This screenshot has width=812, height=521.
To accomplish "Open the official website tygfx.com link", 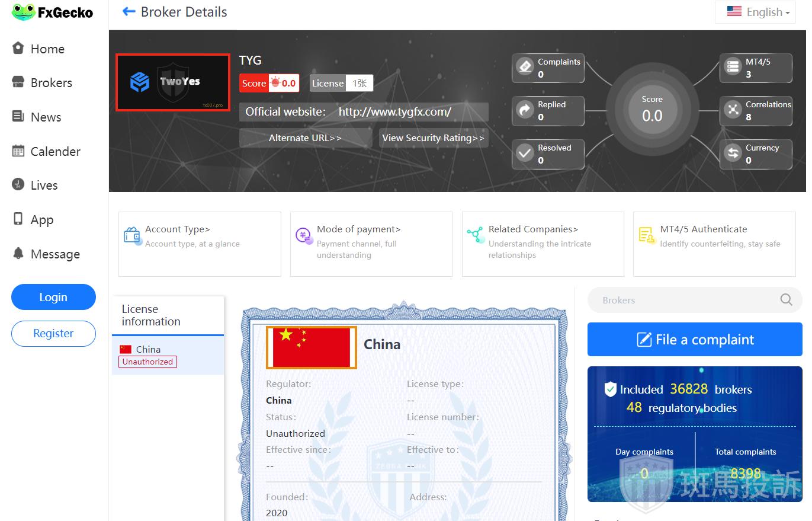I will click(x=394, y=112).
